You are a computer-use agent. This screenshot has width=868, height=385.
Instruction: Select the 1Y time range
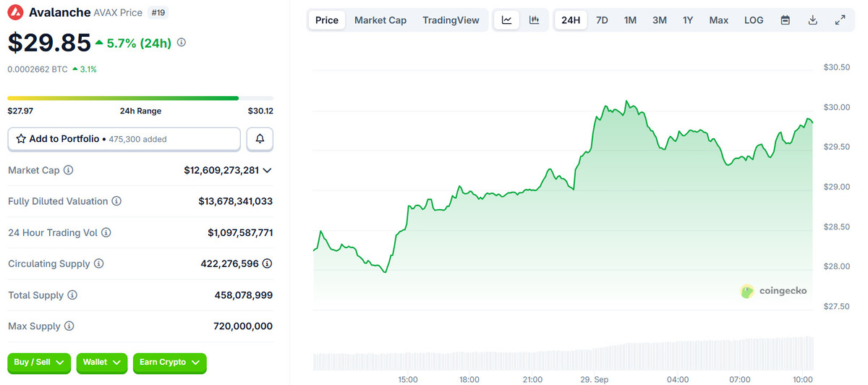click(x=688, y=20)
